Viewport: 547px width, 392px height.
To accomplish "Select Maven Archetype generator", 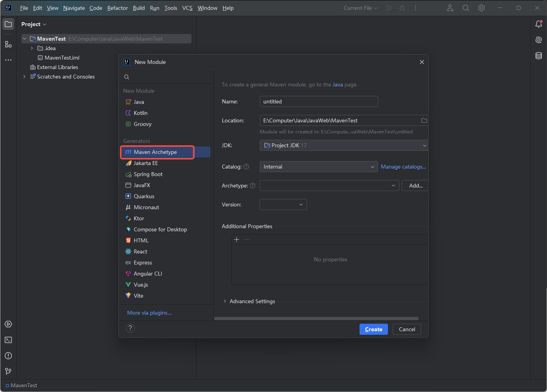I will [165, 152].
